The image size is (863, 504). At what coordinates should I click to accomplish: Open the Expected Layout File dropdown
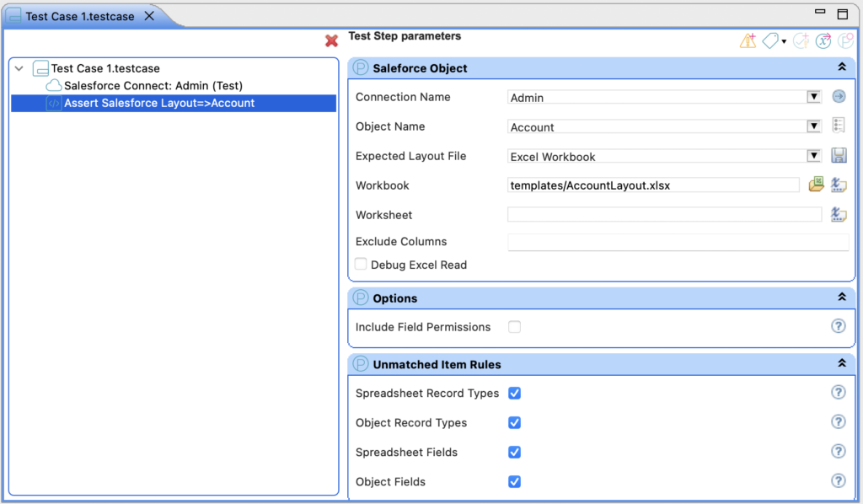tap(813, 155)
